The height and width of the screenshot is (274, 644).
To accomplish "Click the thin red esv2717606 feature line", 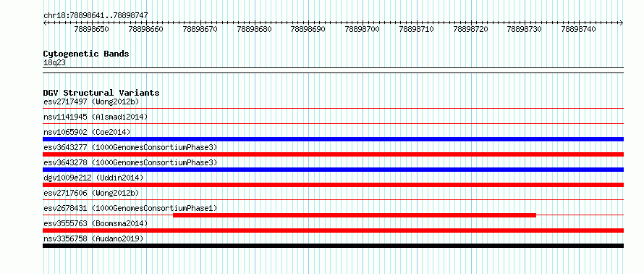I will coord(333,200).
